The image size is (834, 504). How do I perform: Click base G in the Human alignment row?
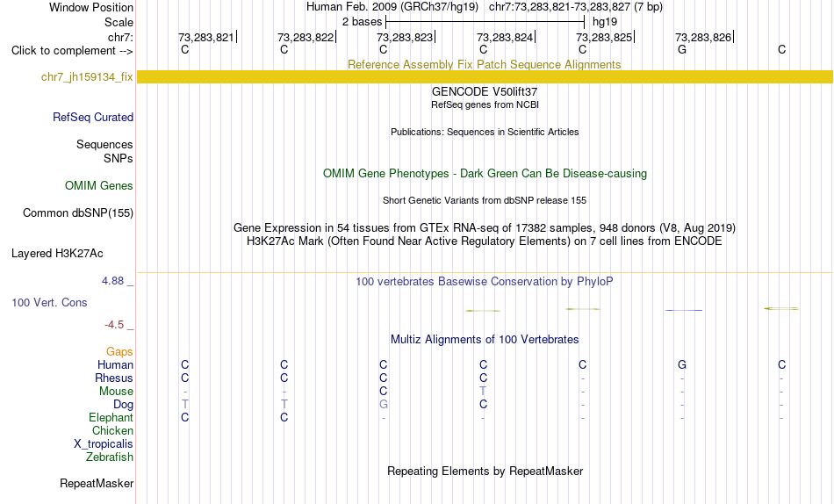point(682,364)
